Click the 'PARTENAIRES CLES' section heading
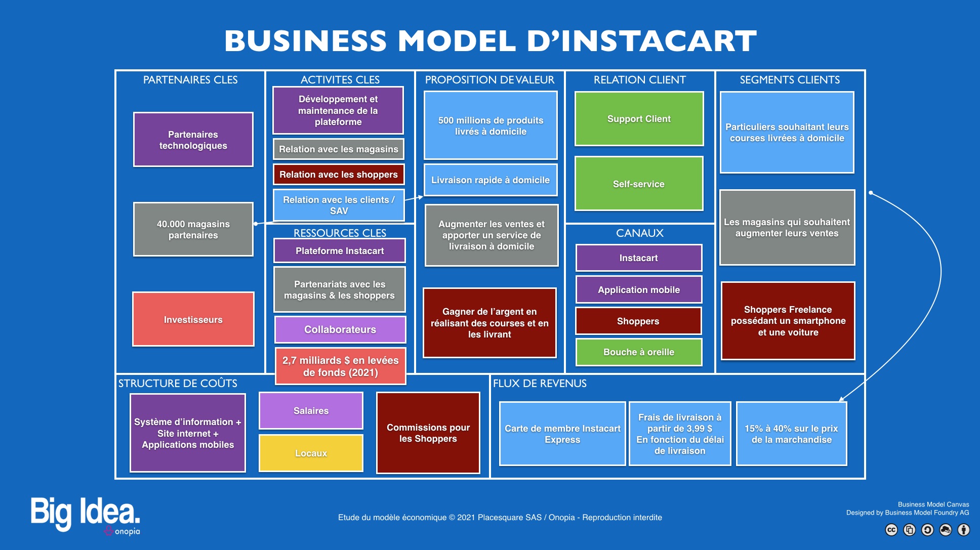Viewport: 980px width, 550px height. [190, 80]
